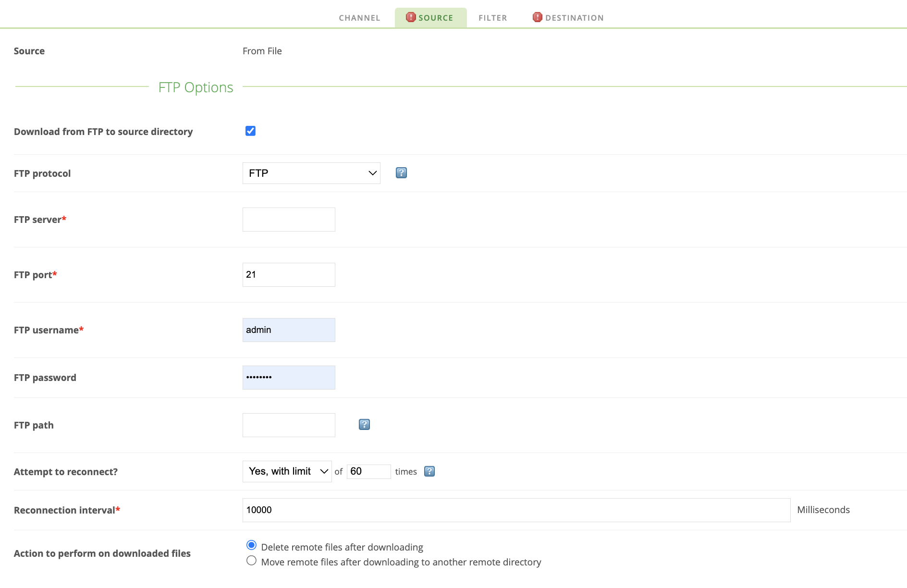Expand the Attempt to reconnect dropdown
The height and width of the screenshot is (588, 907).
[x=287, y=471]
